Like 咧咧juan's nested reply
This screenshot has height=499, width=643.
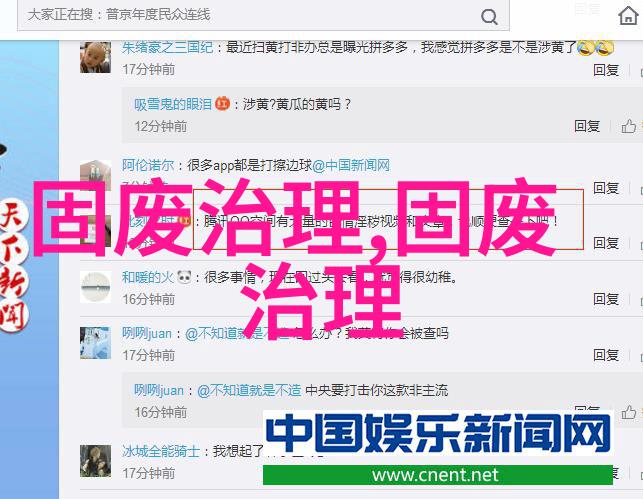coord(628,412)
